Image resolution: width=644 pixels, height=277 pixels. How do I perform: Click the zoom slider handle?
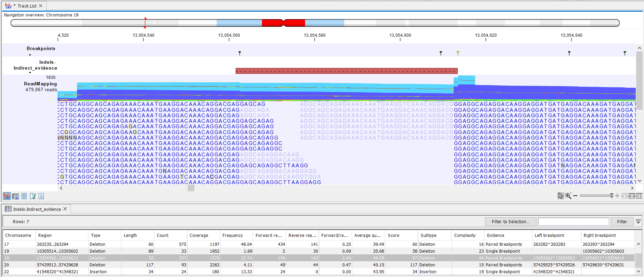click(612, 196)
